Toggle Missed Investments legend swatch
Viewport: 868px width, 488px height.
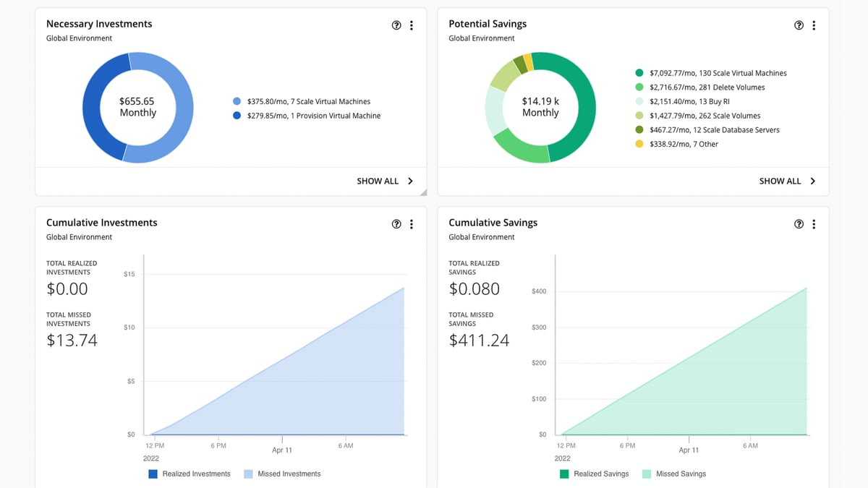click(x=248, y=474)
